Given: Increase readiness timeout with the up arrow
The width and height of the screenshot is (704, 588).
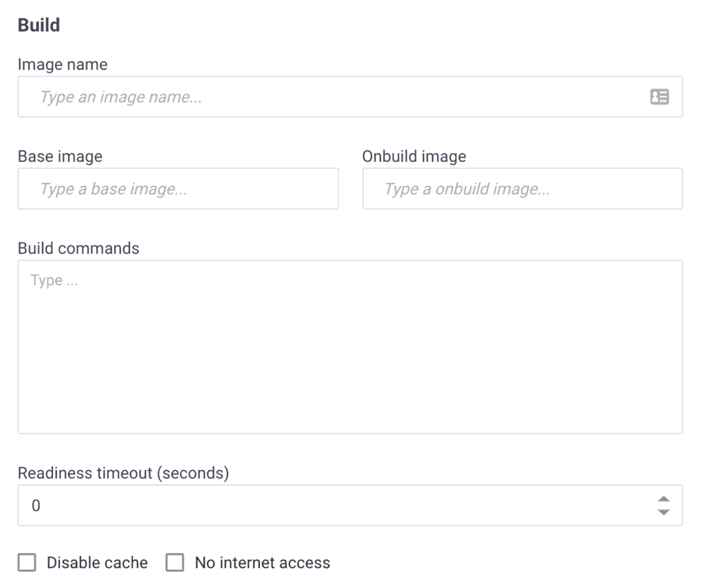Looking at the screenshot, I should pos(663,499).
